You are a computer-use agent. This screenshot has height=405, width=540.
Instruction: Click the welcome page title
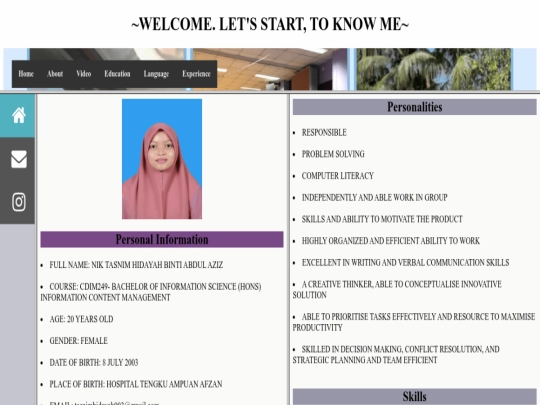coord(270,24)
